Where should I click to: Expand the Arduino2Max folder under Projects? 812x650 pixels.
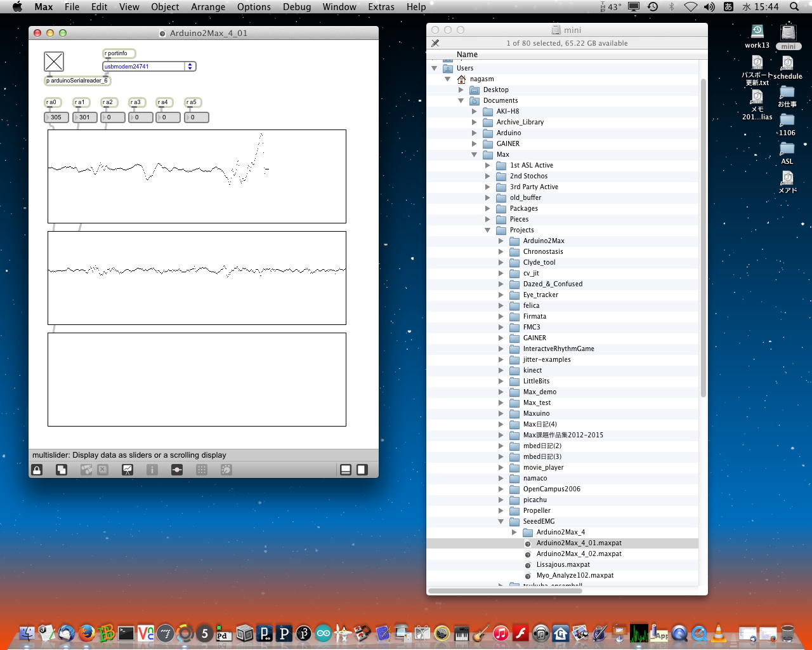[501, 241]
